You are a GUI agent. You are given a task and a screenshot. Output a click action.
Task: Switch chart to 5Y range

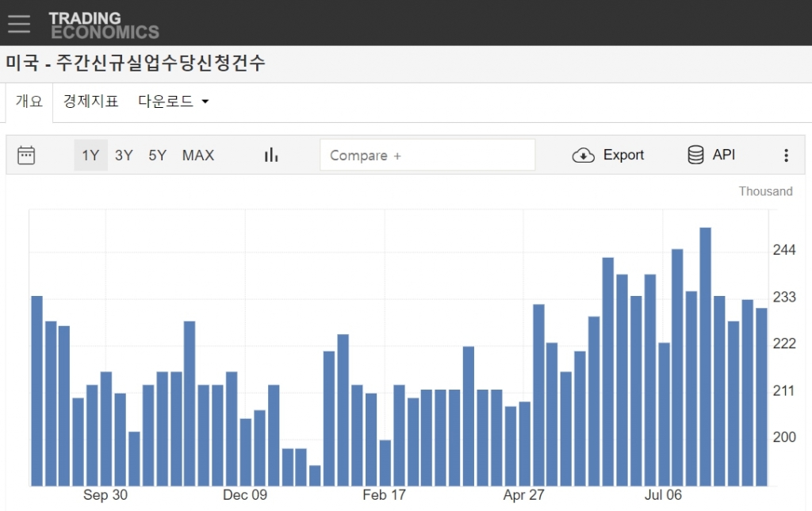[157, 156]
